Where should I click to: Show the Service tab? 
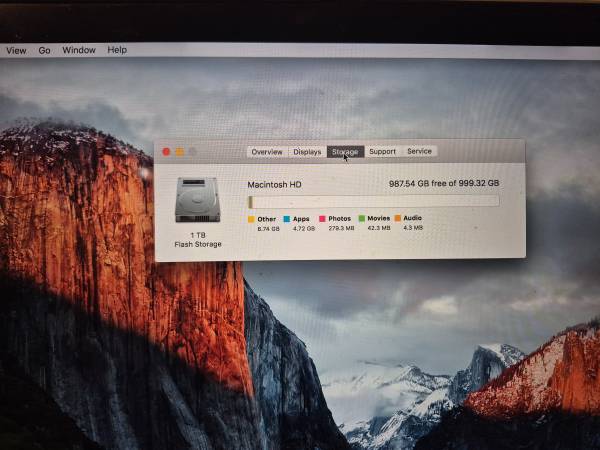click(419, 152)
